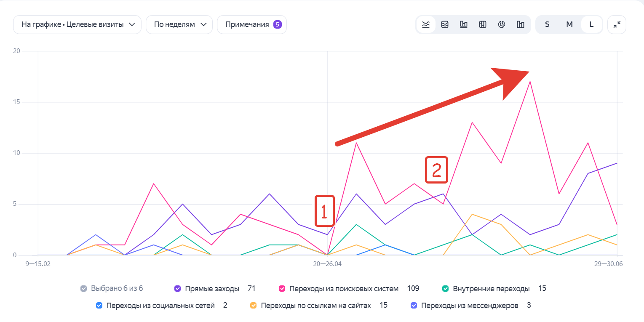Switch to the segmented table-style chart icon

483,24
